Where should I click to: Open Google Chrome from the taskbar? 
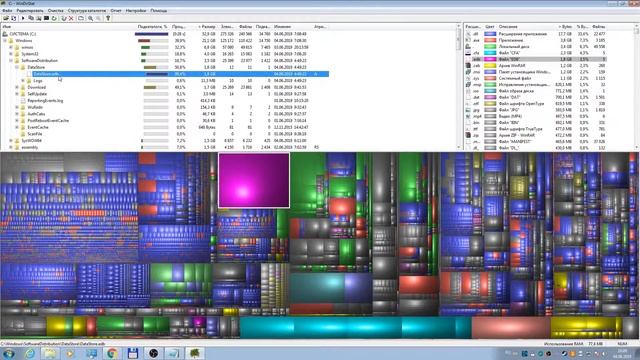pyautogui.click(x=112, y=353)
